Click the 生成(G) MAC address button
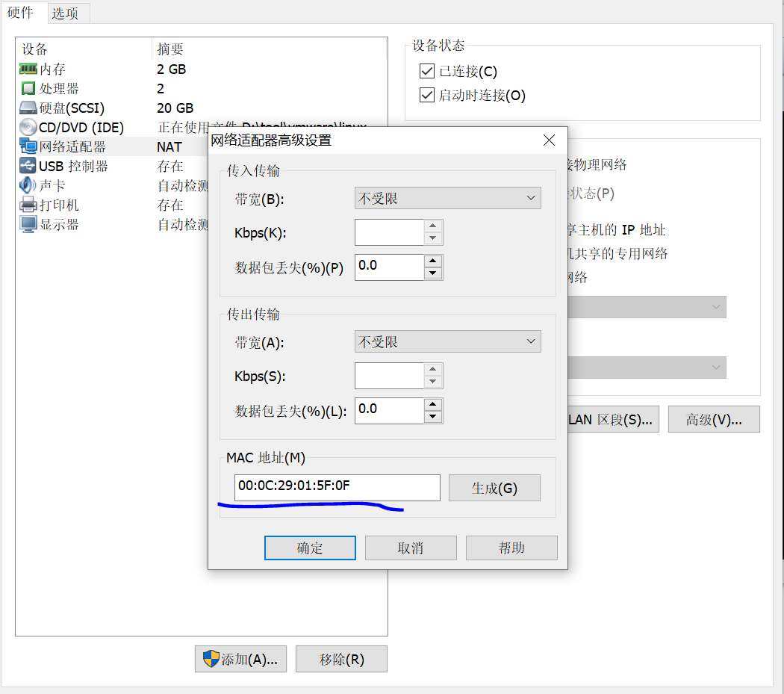This screenshot has height=694, width=784. pos(494,488)
